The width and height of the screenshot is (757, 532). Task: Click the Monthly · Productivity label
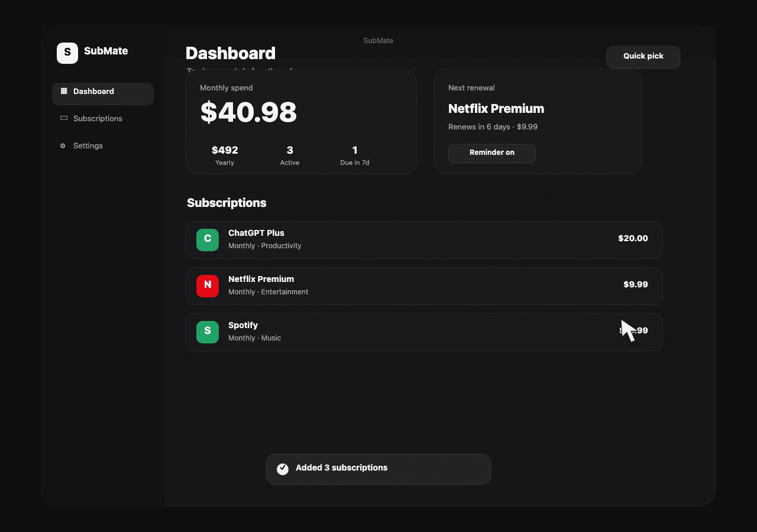[x=265, y=246]
